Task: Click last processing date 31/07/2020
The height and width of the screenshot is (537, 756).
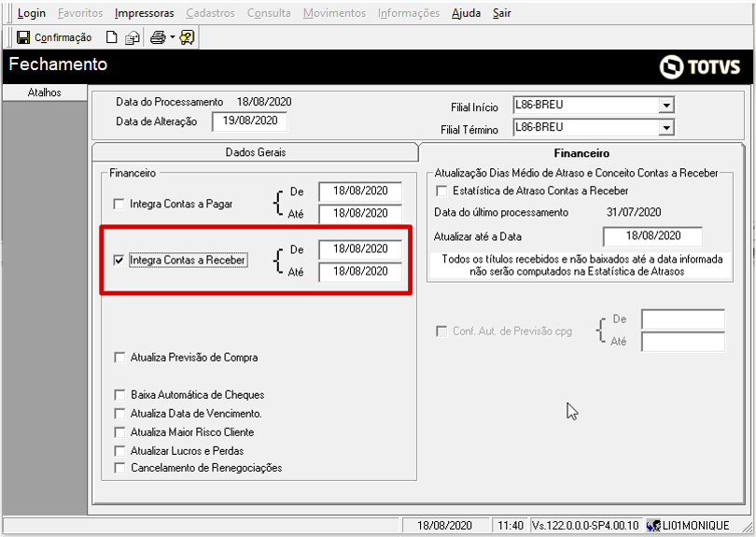Action: (634, 212)
